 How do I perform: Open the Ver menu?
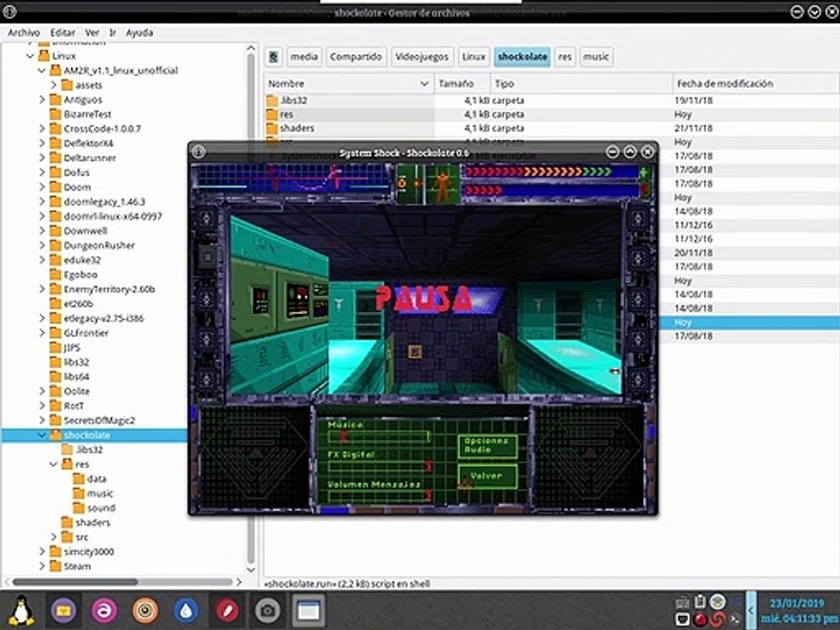point(92,32)
